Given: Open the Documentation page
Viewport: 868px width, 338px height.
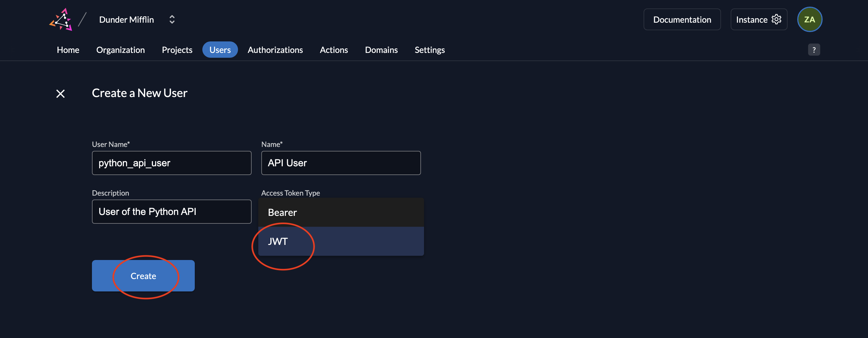Looking at the screenshot, I should 682,19.
